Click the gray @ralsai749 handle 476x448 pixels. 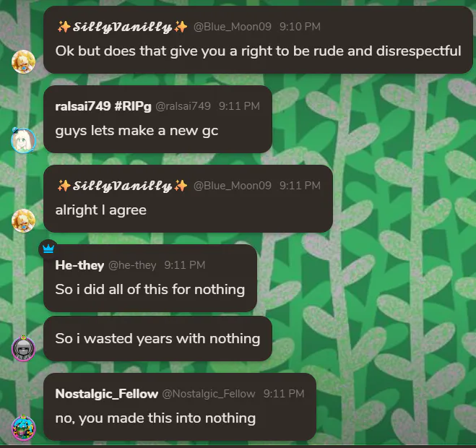pyautogui.click(x=183, y=106)
